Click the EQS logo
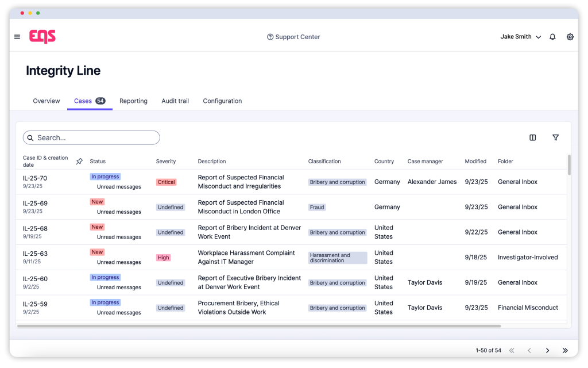This screenshot has height=368, width=588. coord(42,37)
